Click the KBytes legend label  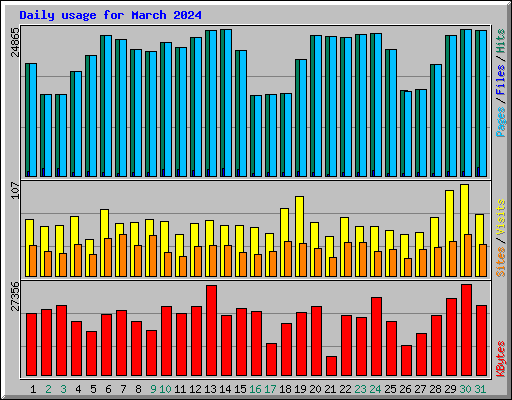point(500,359)
